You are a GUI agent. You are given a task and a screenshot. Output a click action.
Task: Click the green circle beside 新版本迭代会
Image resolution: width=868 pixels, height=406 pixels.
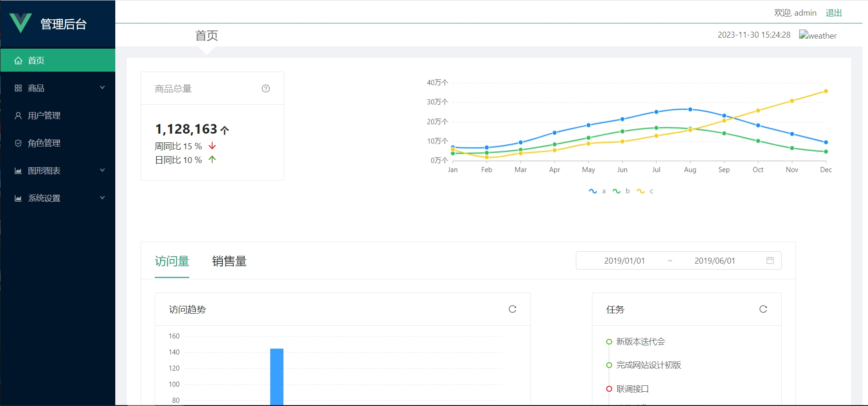tap(609, 342)
